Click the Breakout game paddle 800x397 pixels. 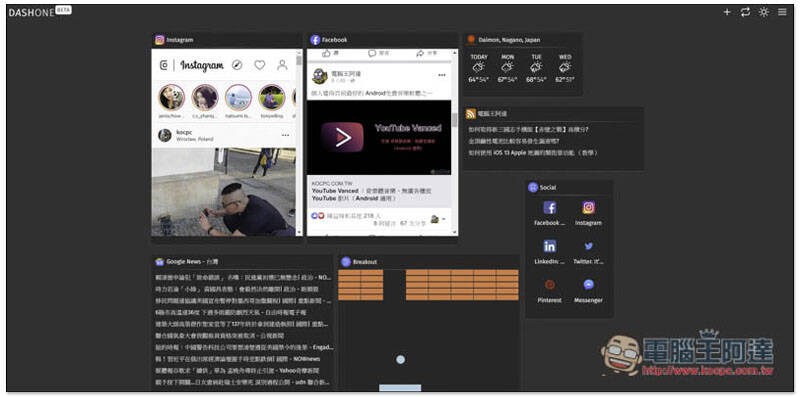tap(400, 388)
